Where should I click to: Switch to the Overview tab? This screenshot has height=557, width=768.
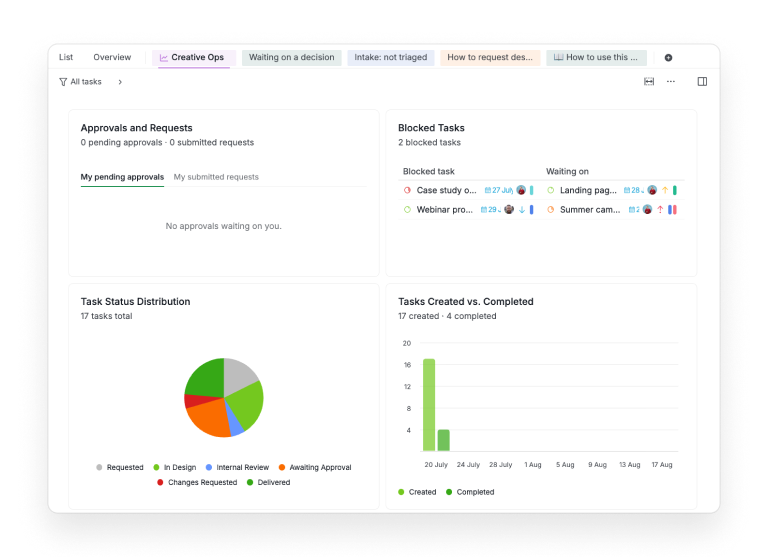(x=112, y=57)
